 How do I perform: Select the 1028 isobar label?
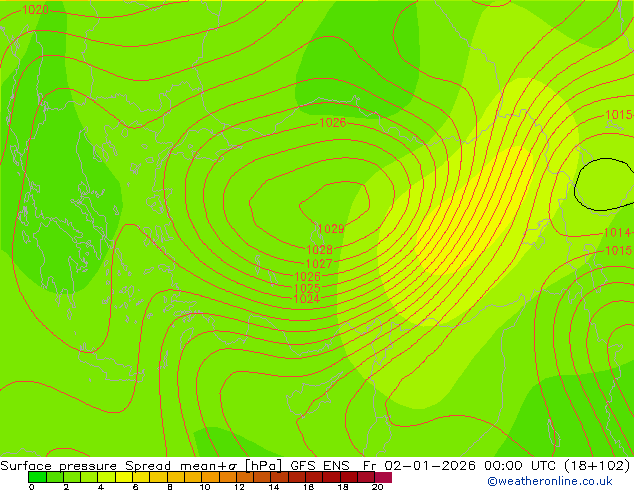tap(319, 249)
